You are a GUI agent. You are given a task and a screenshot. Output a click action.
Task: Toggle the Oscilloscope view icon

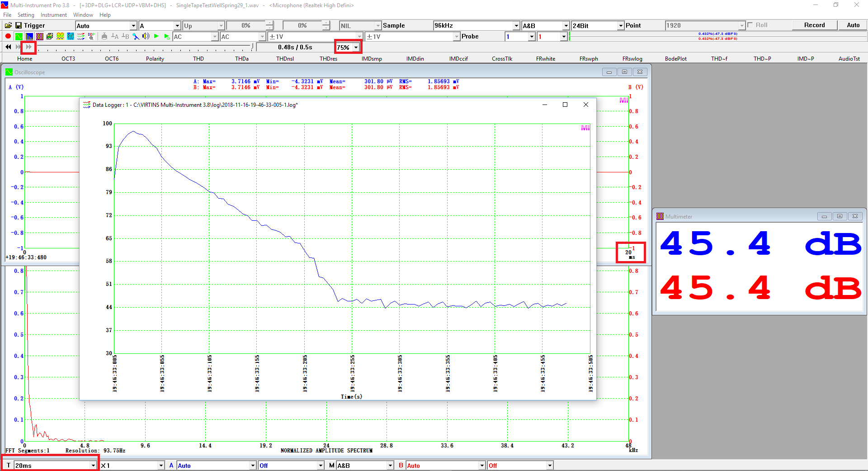point(19,36)
